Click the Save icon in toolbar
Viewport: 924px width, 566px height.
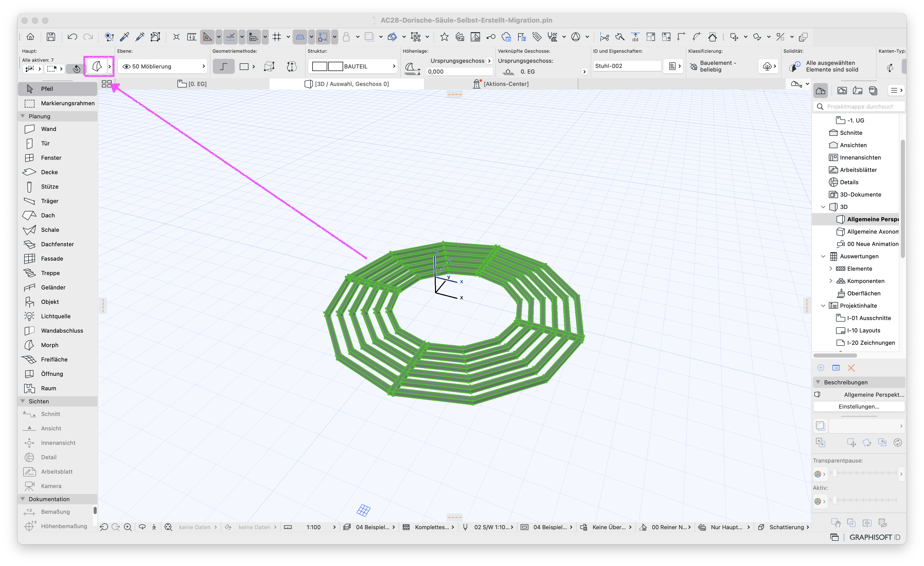[51, 37]
